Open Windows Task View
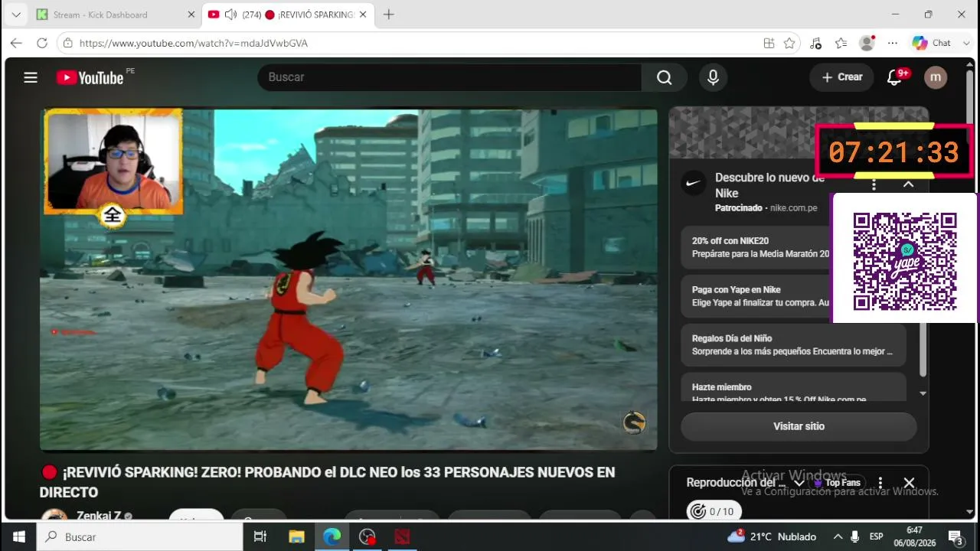The width and height of the screenshot is (980, 551). click(260, 536)
